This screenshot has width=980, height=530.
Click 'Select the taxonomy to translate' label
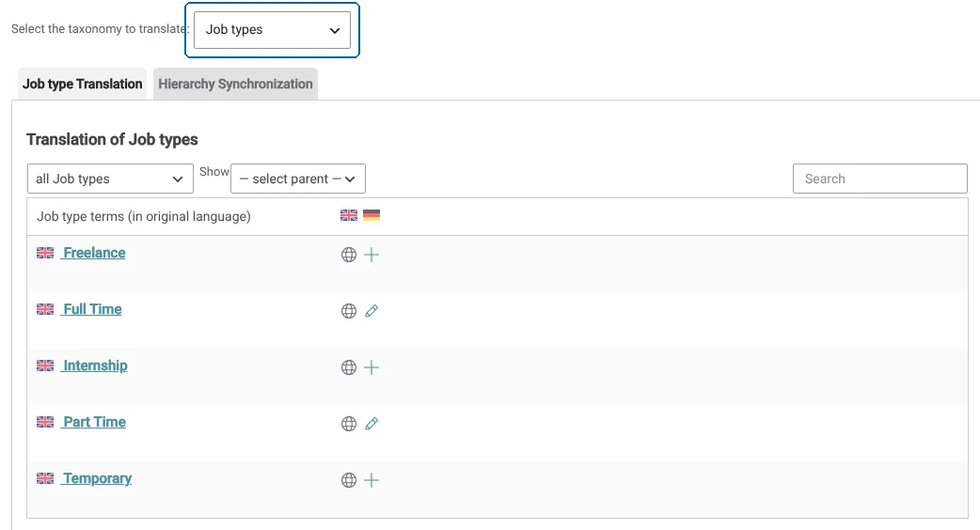(99, 29)
